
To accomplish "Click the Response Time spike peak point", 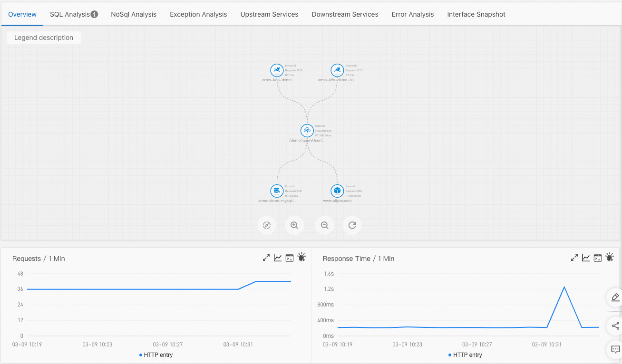I will tap(564, 287).
